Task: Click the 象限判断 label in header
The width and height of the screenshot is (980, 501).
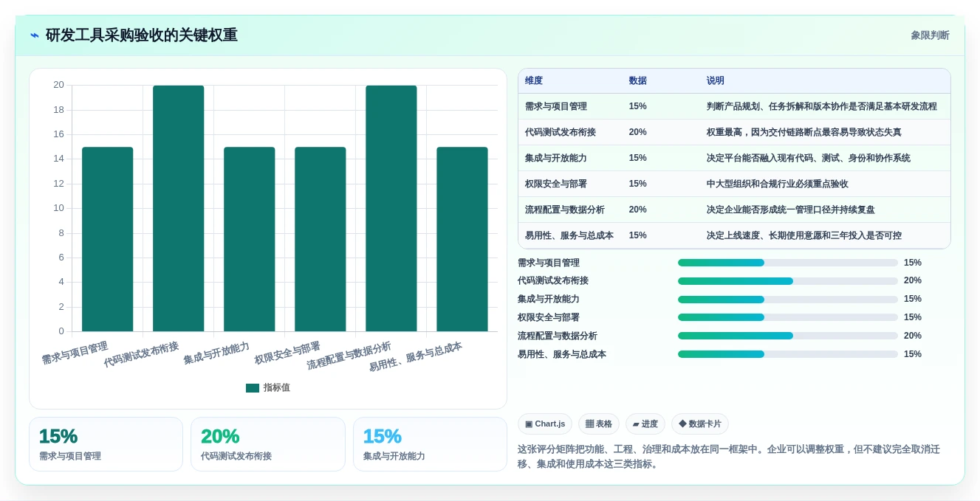Action: [x=930, y=35]
